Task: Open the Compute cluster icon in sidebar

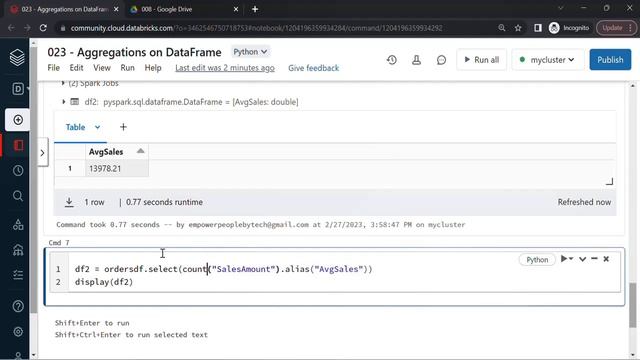Action: [x=18, y=249]
